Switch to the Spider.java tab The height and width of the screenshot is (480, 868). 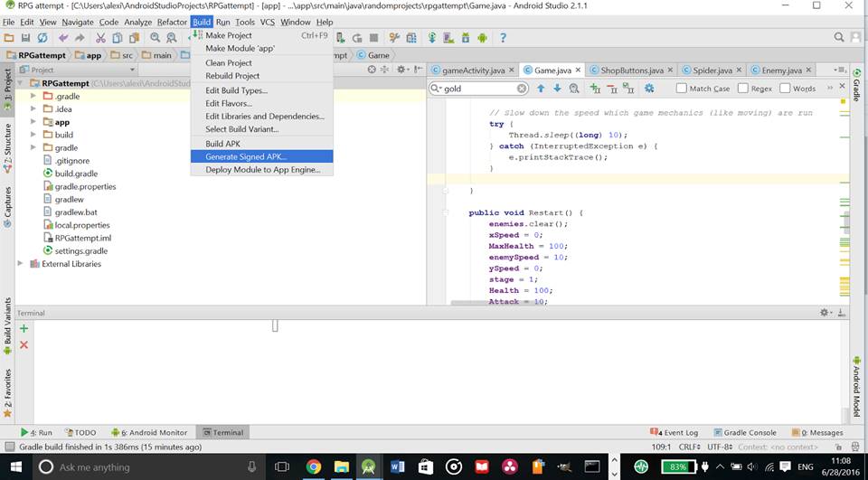coord(712,71)
